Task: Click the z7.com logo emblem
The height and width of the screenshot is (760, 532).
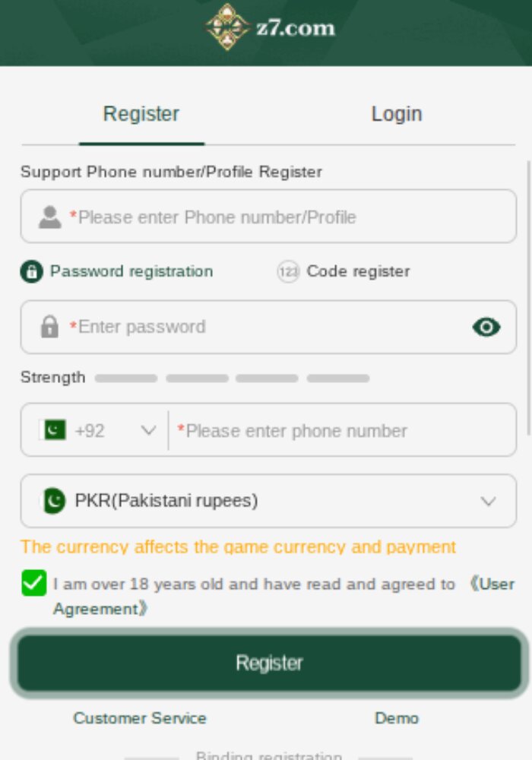Action: [226, 27]
